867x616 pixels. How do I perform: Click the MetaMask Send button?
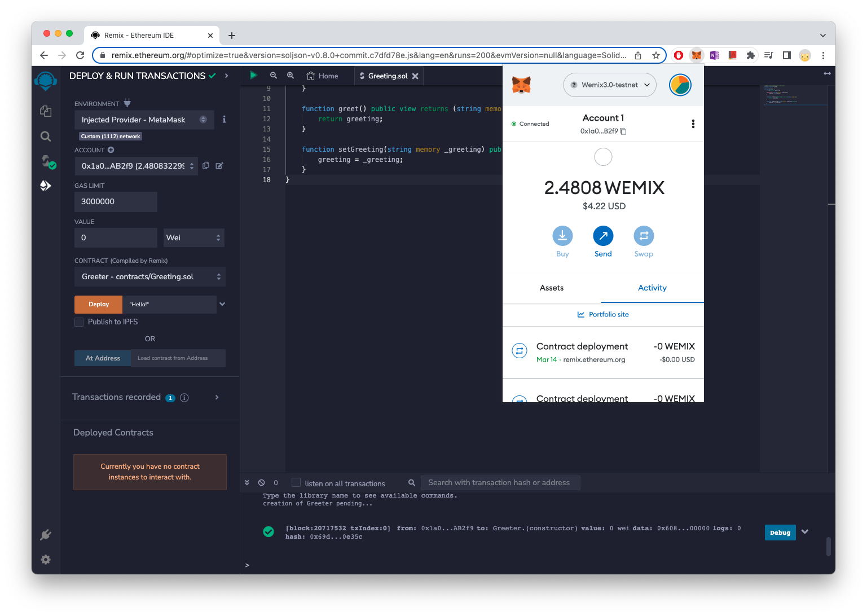(603, 236)
